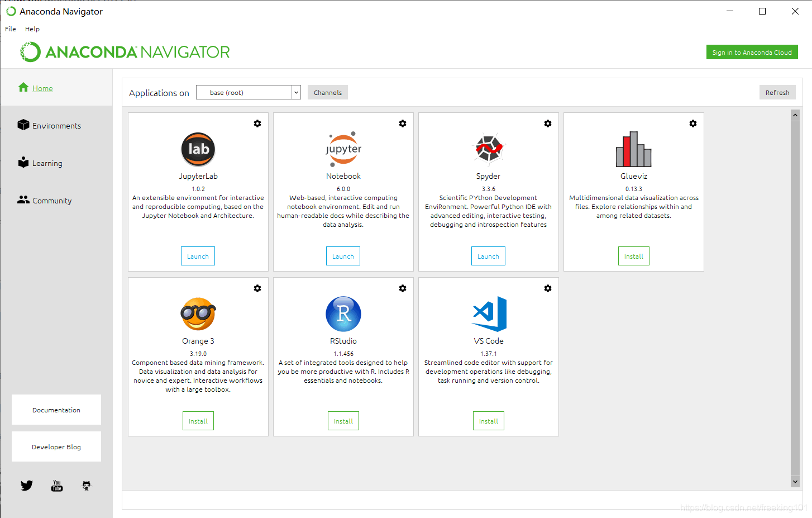The image size is (812, 518).
Task: Click the Notebook version 6.0.0 text
Action: (x=343, y=189)
